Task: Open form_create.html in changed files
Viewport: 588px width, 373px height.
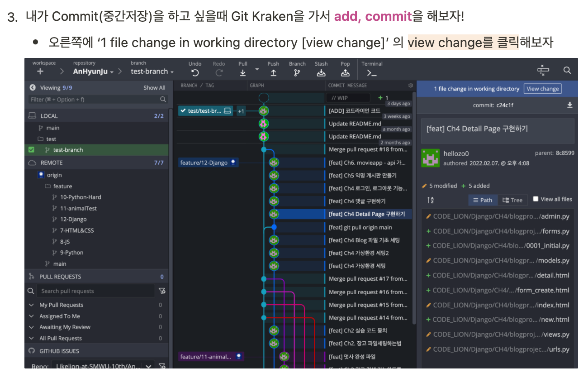Action: point(498,290)
